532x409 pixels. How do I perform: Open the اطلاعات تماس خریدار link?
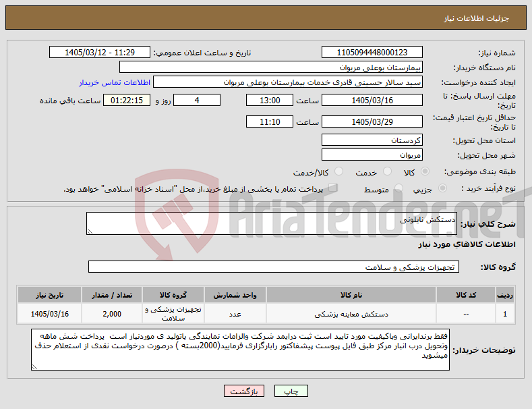pos(115,82)
